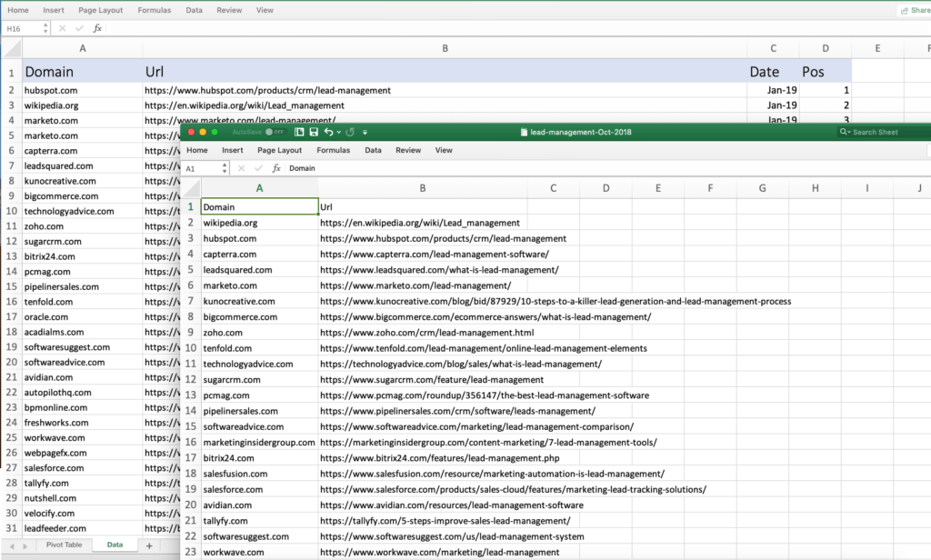
Task: Click the zoho.com crm lead-management.html URL
Action: [427, 333]
